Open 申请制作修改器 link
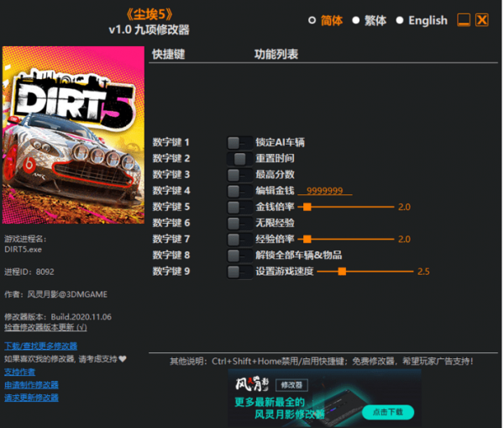 click(31, 385)
